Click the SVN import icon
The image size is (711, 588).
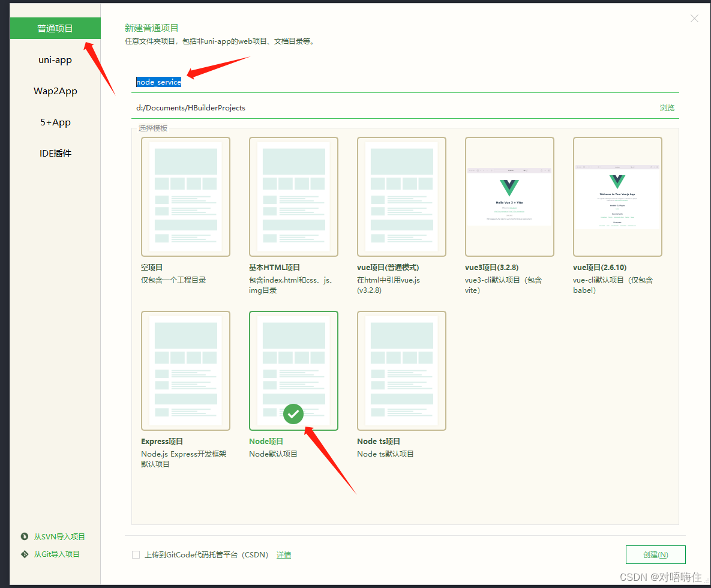pos(25,537)
